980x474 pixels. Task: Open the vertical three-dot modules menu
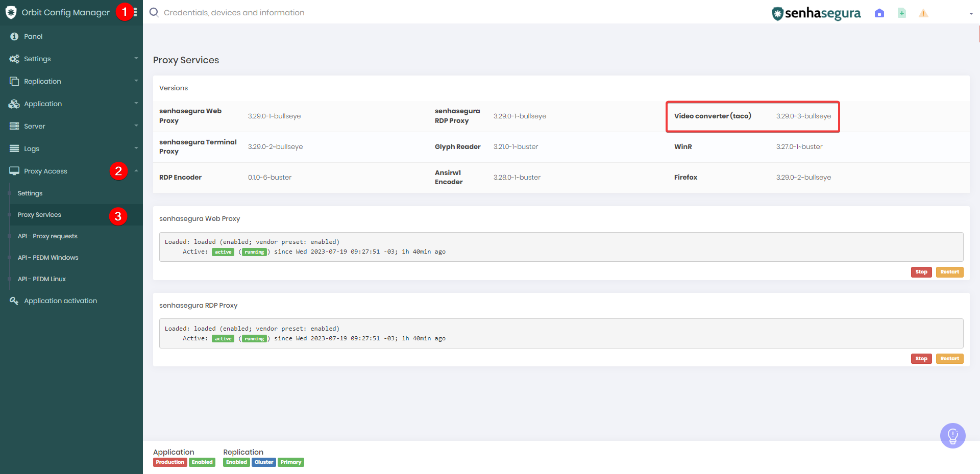[x=135, y=12]
